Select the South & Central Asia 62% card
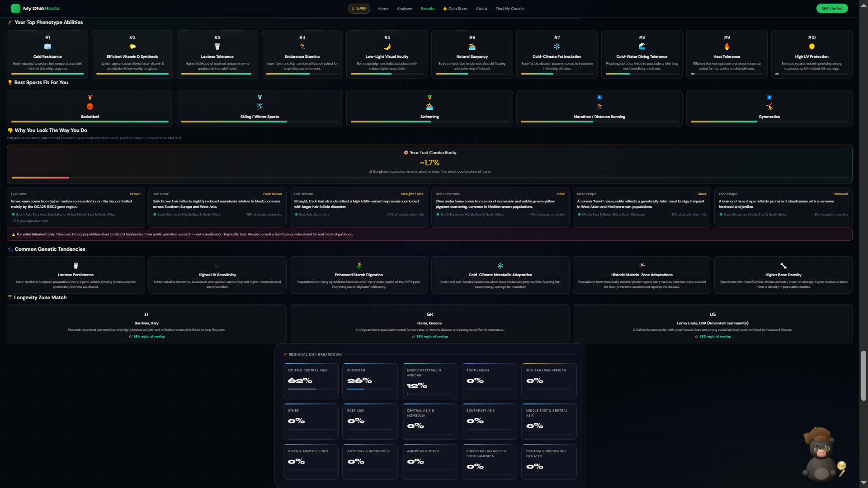The width and height of the screenshot is (868, 488). click(x=311, y=381)
